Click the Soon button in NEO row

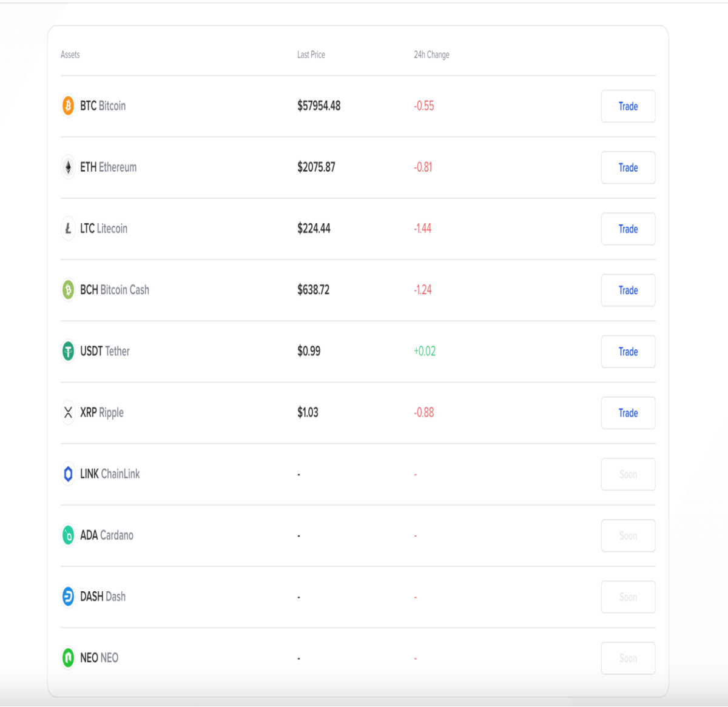click(628, 658)
